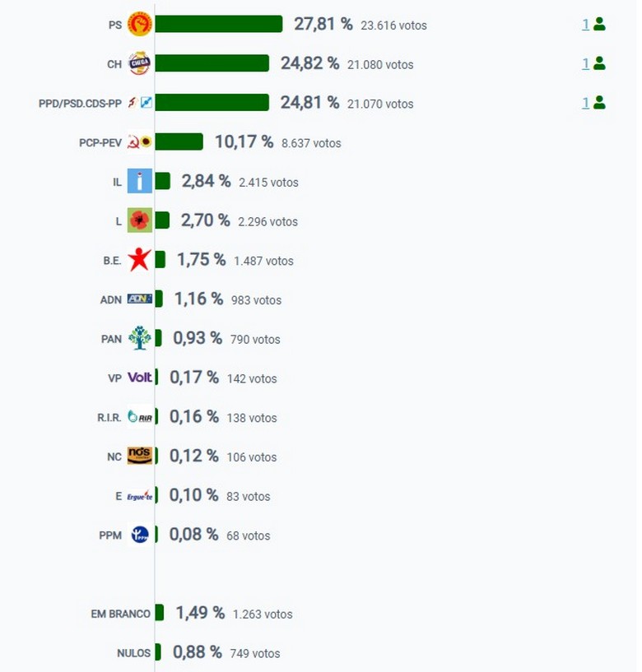Click the PS green result bar

pyautogui.click(x=218, y=25)
